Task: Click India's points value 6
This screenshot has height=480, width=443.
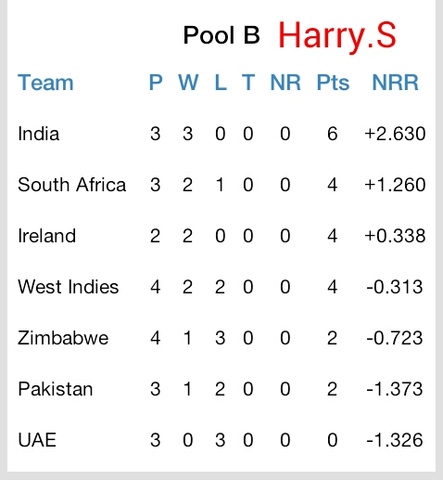Action: pyautogui.click(x=332, y=134)
